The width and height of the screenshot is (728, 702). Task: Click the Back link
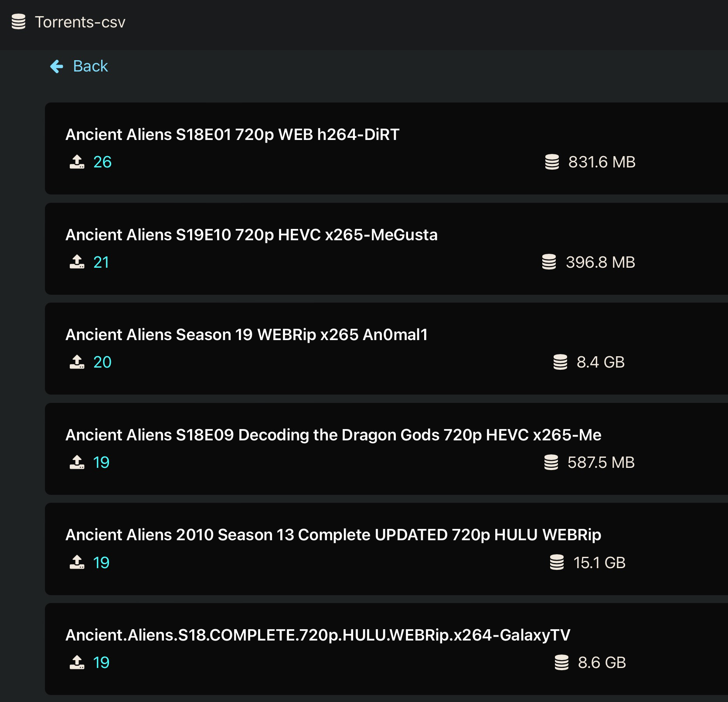pos(90,66)
